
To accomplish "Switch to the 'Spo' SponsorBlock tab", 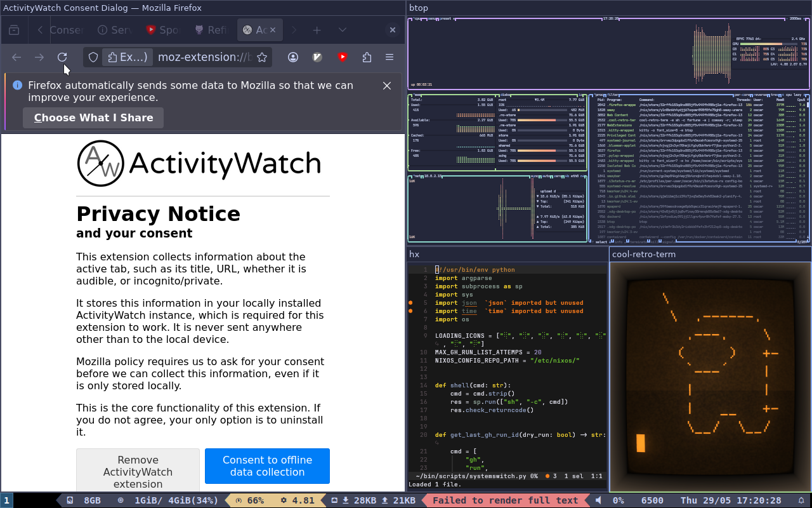I will [163, 30].
